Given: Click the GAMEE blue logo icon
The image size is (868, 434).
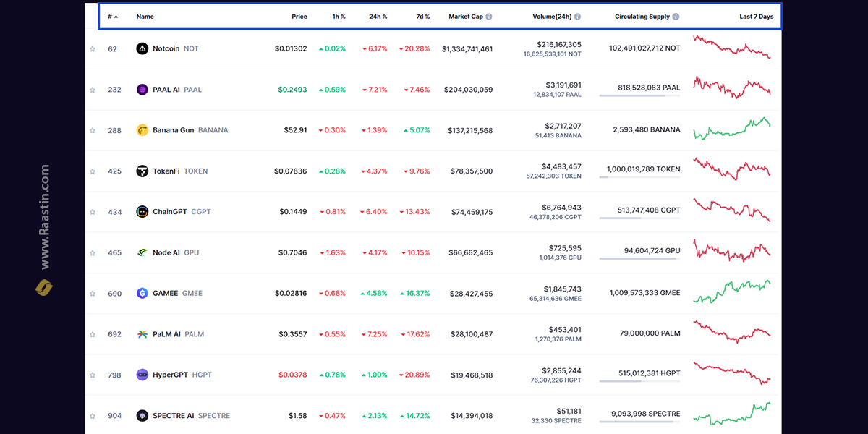Looking at the screenshot, I should (142, 294).
